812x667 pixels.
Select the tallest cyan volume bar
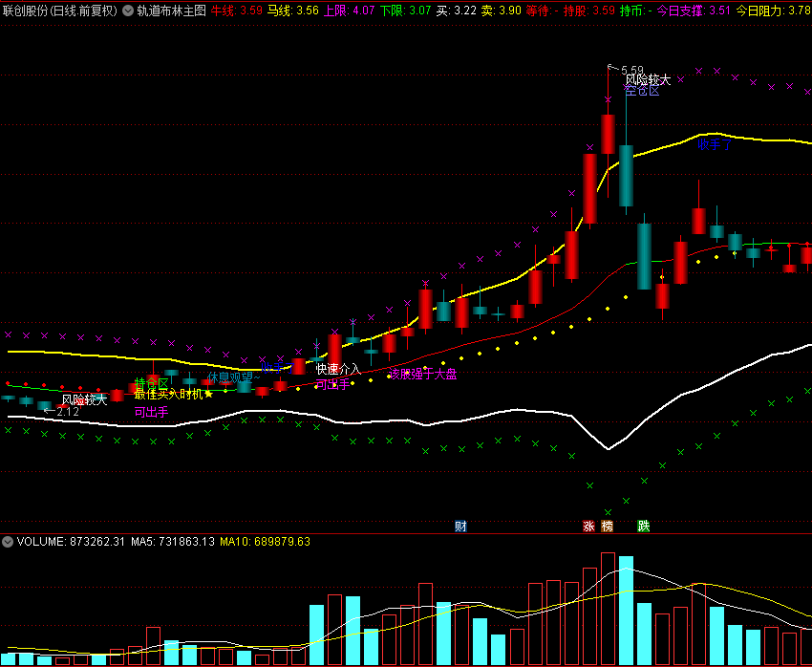pos(626,611)
